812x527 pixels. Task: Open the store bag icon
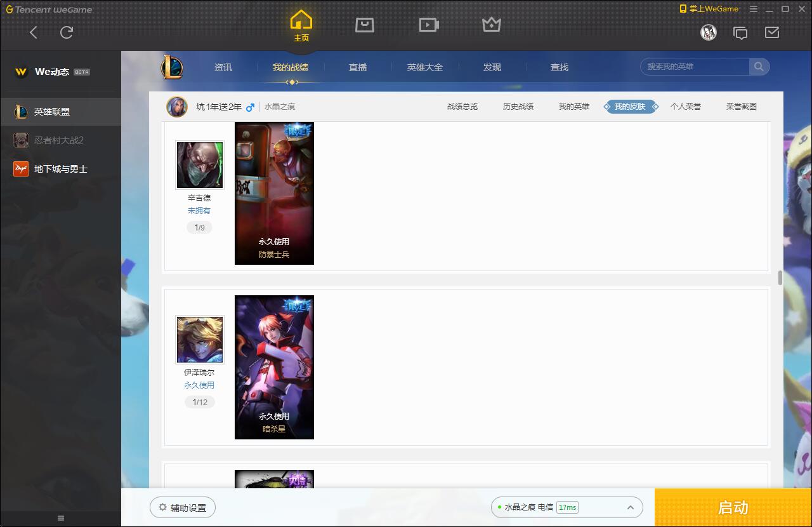click(364, 25)
